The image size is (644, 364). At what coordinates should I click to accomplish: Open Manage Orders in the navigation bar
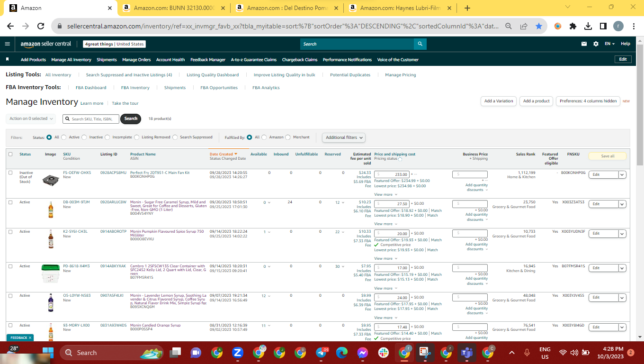click(x=136, y=60)
